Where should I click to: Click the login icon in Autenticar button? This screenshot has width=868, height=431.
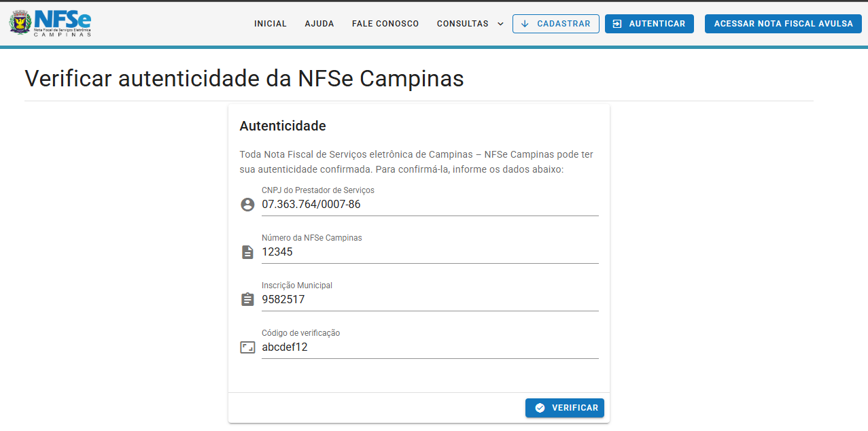pos(617,24)
